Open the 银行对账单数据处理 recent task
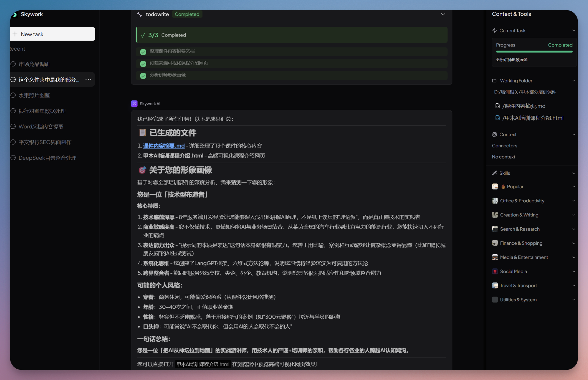The width and height of the screenshot is (588, 380). [53, 111]
